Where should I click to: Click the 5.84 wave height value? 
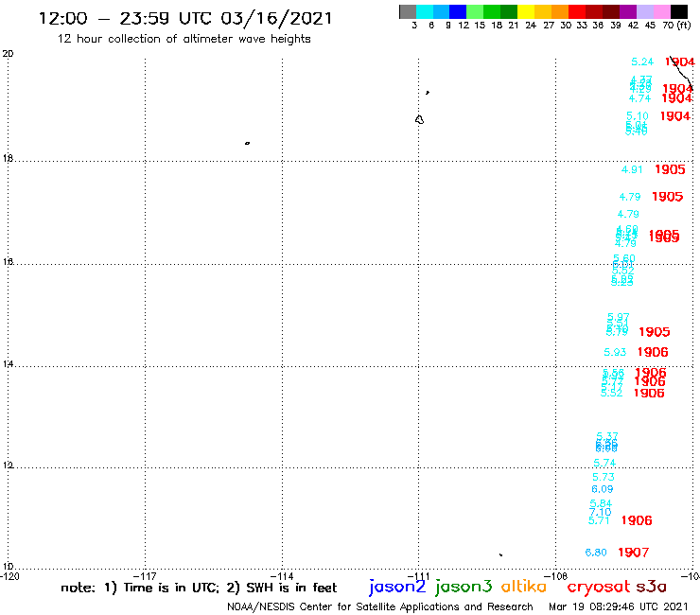tap(601, 503)
